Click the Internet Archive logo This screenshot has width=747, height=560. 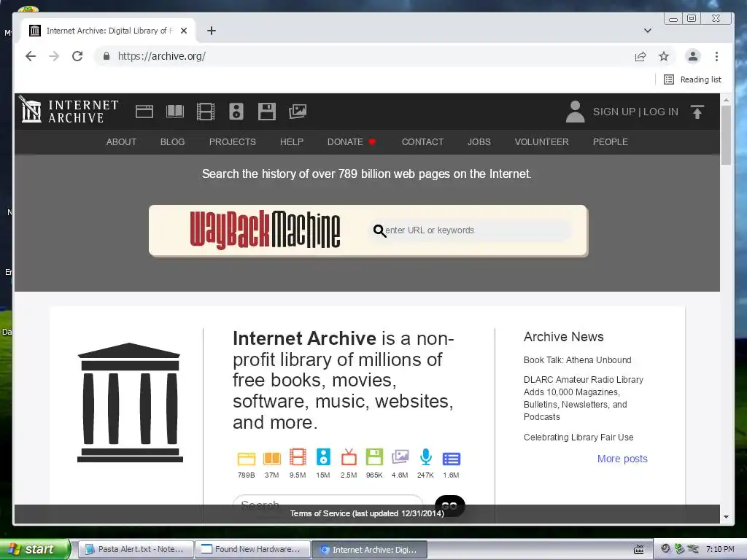69,111
